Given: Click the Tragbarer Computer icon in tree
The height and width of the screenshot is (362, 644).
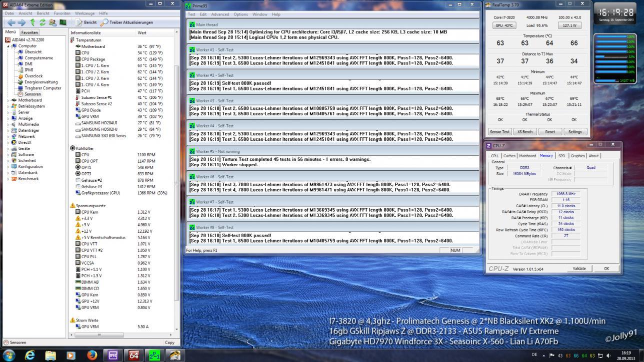Looking at the screenshot, I should pos(20,88).
